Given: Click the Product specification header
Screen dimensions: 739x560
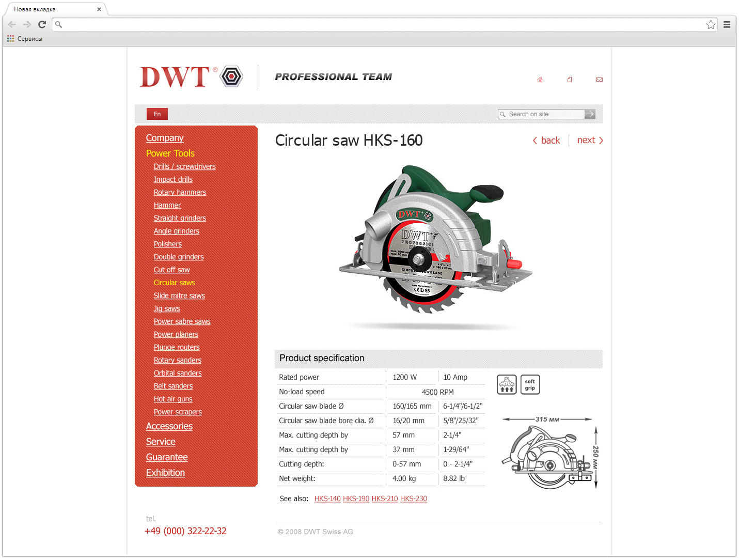Looking at the screenshot, I should 438,359.
